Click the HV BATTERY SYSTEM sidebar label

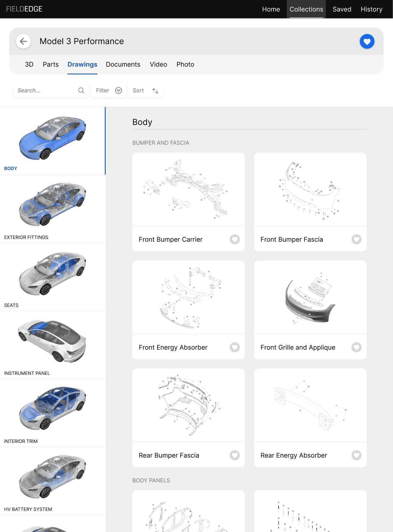coord(28,509)
